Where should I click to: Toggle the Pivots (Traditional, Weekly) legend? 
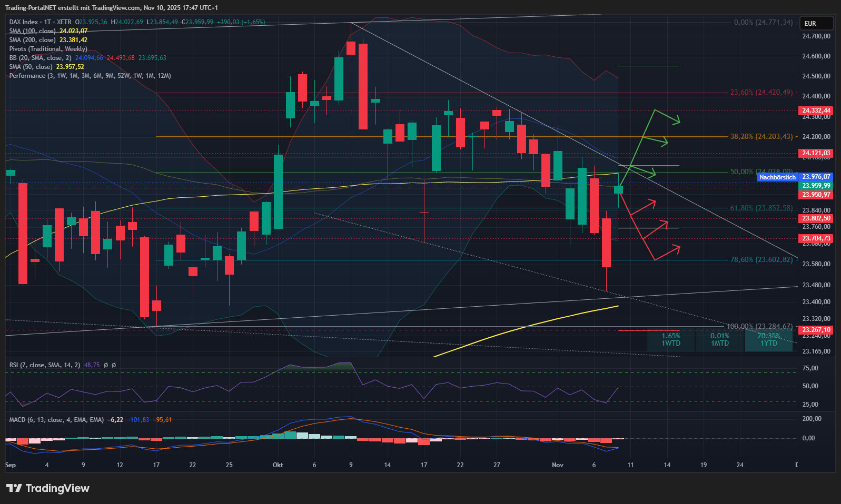(48, 49)
